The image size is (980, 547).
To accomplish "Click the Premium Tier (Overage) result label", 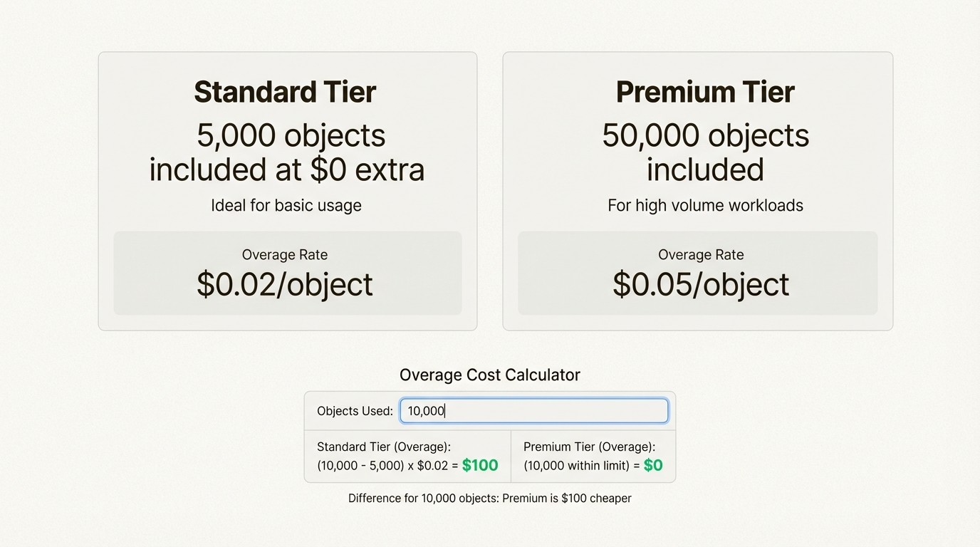I will pos(592,447).
